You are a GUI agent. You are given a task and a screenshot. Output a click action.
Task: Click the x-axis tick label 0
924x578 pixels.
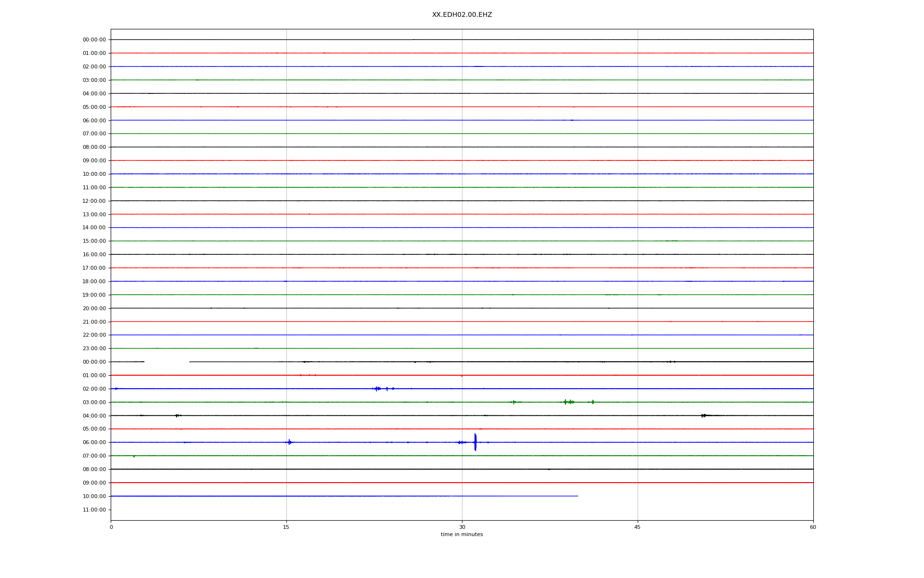(111, 527)
